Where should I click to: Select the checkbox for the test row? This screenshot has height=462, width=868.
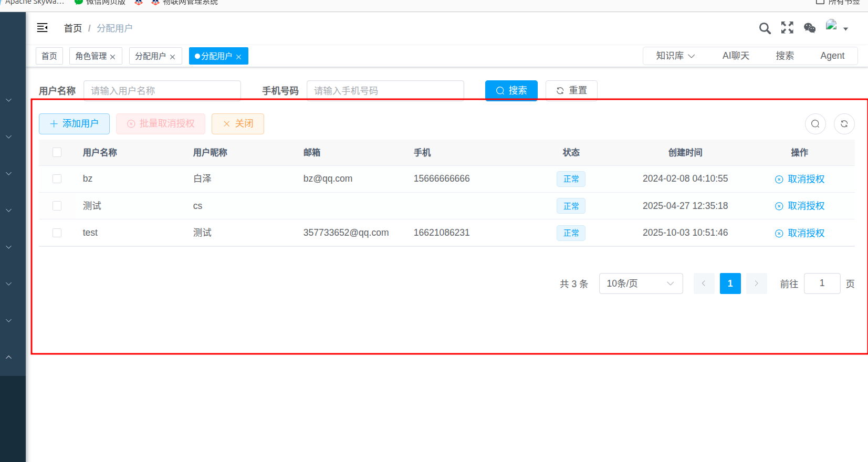[x=57, y=233]
